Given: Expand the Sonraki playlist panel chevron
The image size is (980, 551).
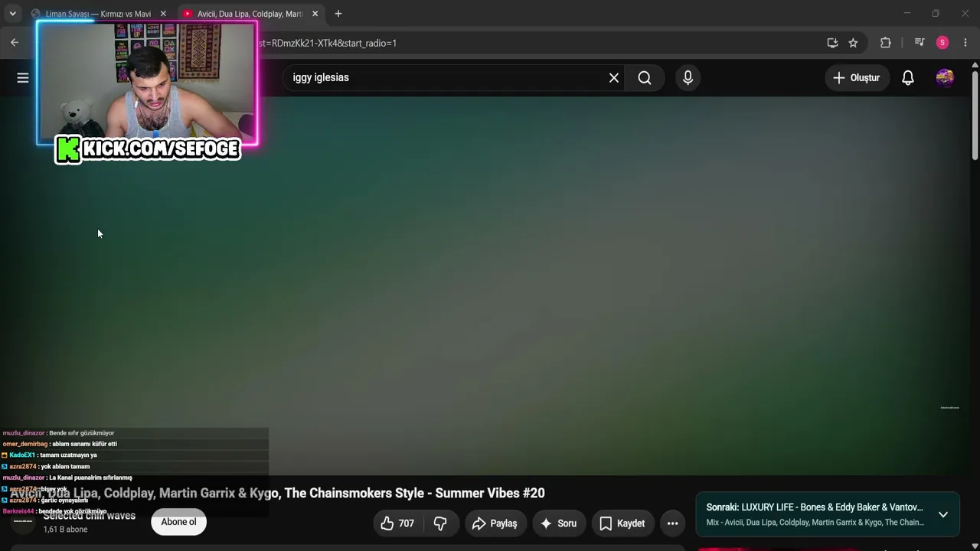Looking at the screenshot, I should [x=943, y=514].
